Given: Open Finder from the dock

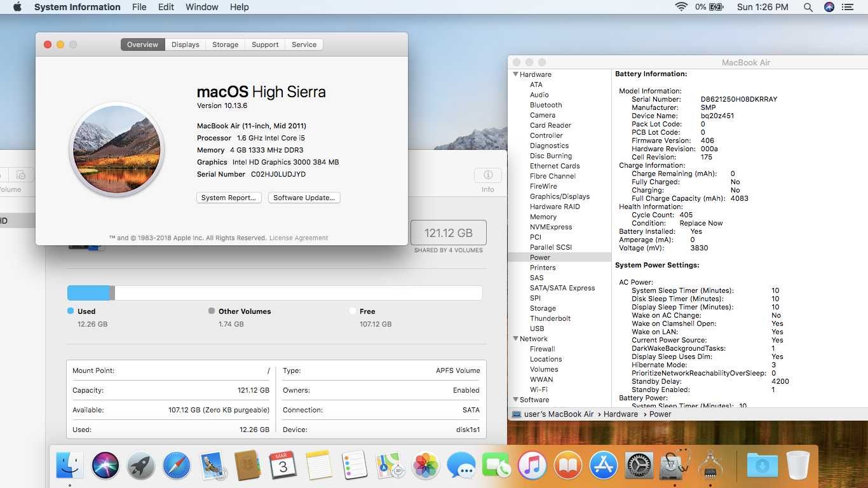Looking at the screenshot, I should pos(70,466).
